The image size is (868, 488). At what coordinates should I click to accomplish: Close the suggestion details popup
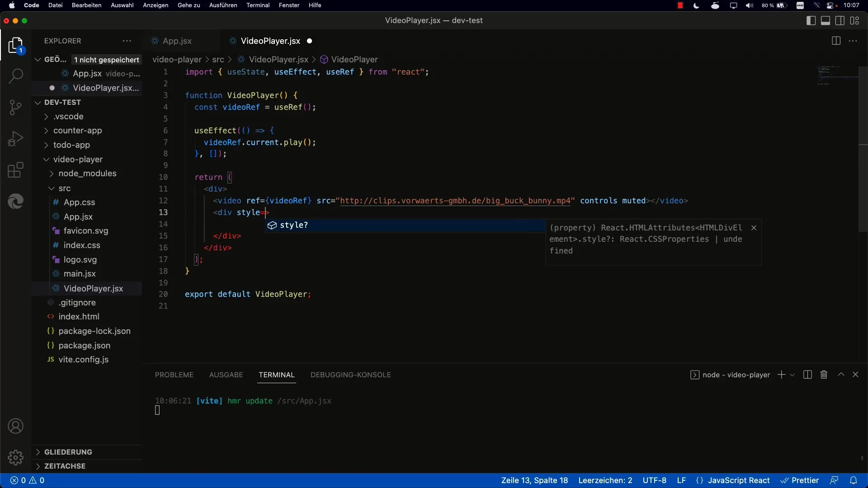(x=754, y=228)
